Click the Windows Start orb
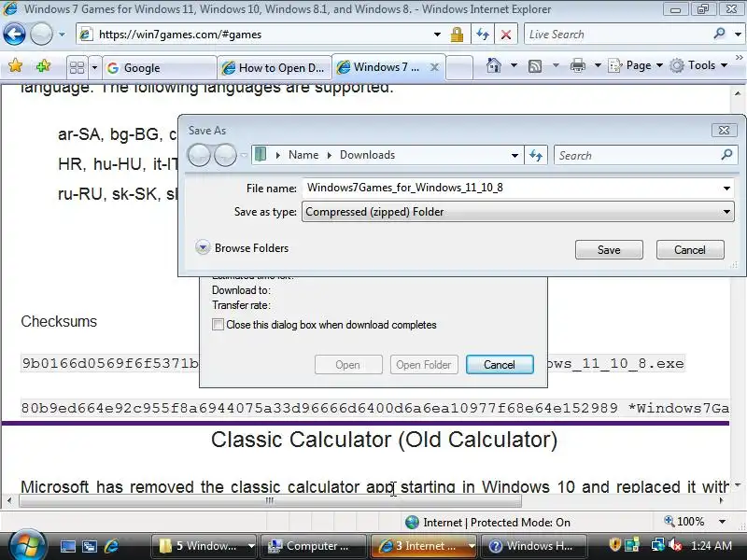The width and height of the screenshot is (747, 560). tap(26, 545)
